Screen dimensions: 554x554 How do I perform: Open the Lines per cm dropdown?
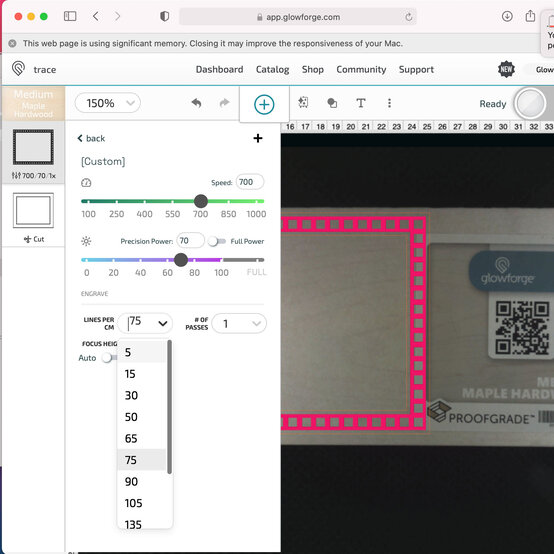click(145, 323)
